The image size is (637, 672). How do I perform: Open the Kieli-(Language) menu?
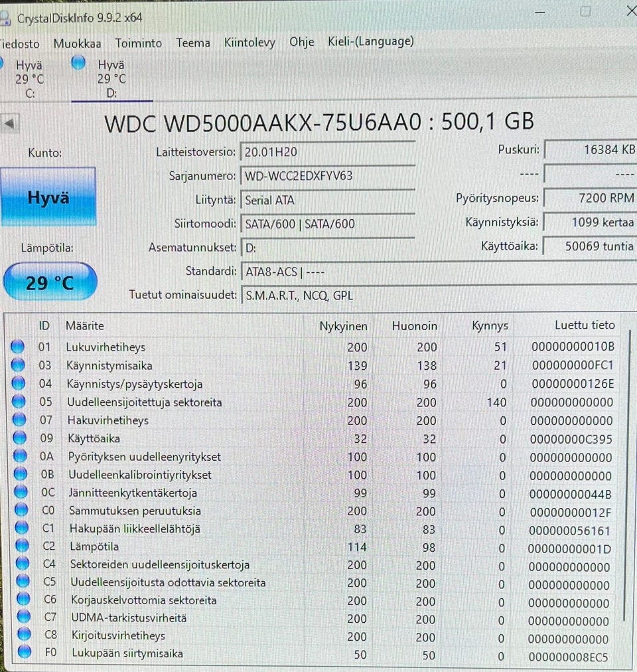370,42
